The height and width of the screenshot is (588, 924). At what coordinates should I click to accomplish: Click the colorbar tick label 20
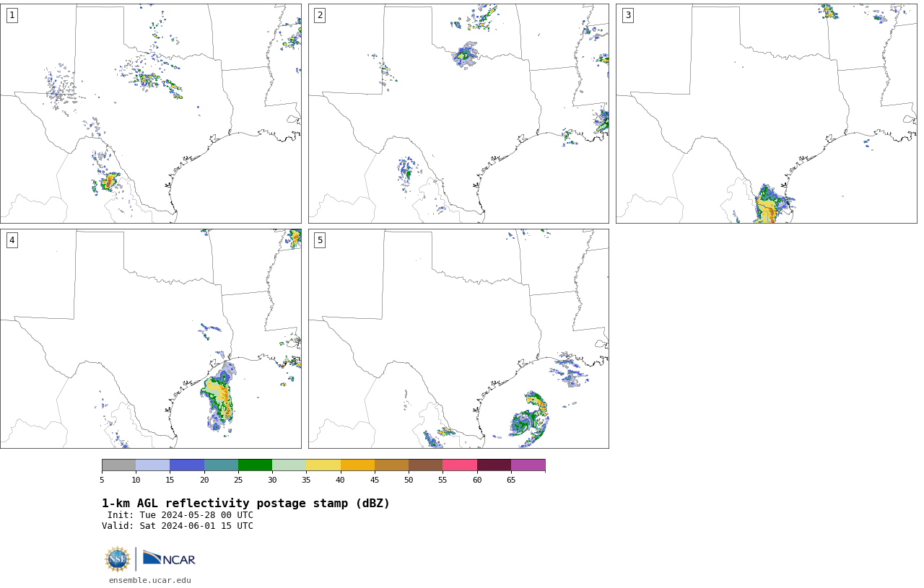pyautogui.click(x=204, y=480)
